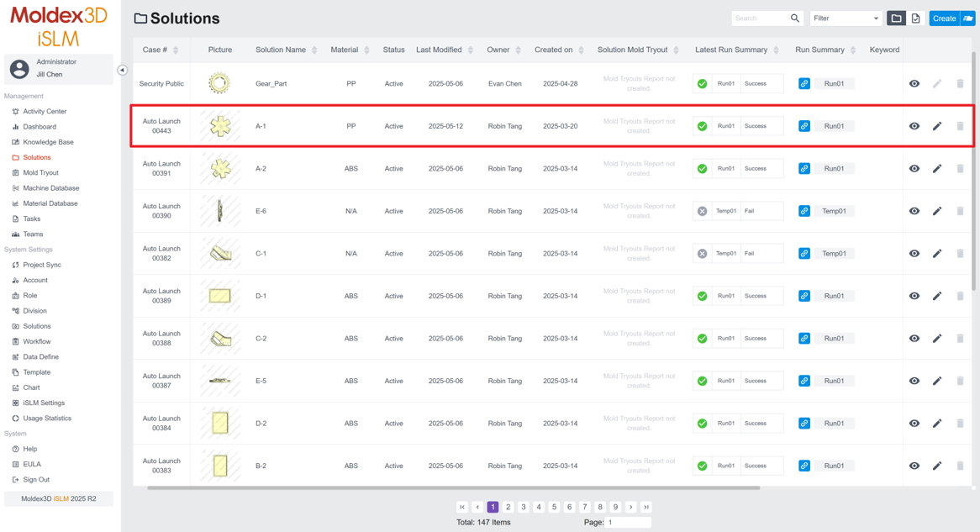
Task: Click the failed status icon for C-1
Action: tap(702, 254)
